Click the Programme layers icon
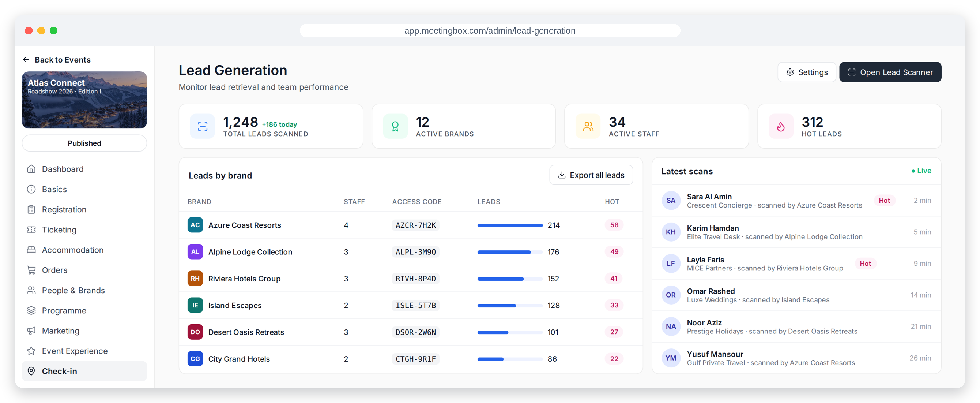 (31, 310)
